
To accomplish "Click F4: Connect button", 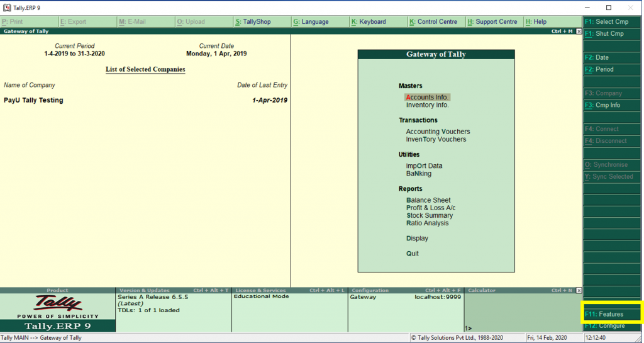I will [x=611, y=129].
